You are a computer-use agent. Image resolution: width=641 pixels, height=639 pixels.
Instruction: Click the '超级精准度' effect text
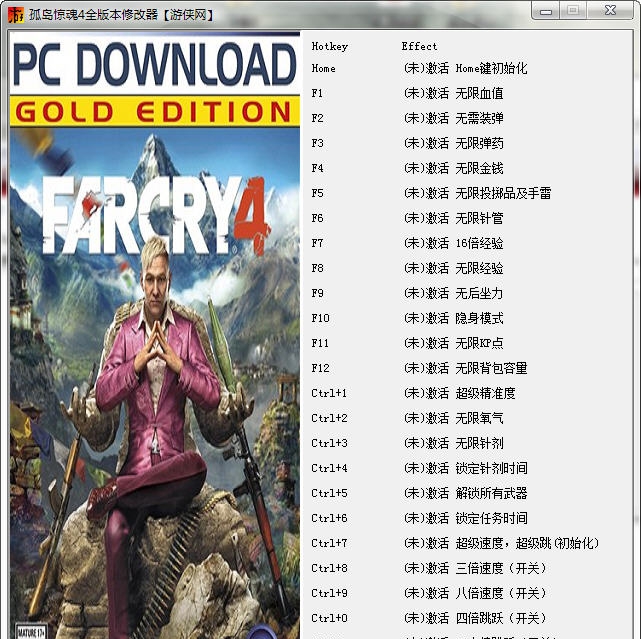point(485,393)
